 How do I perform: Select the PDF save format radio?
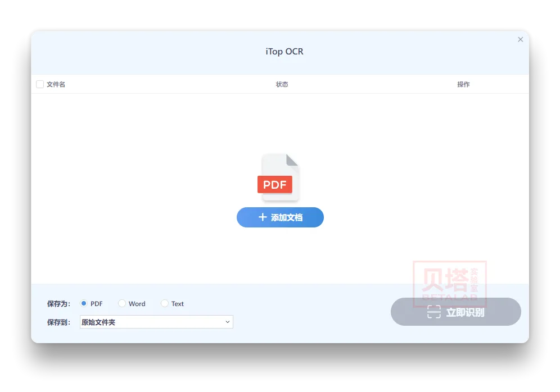tap(84, 303)
